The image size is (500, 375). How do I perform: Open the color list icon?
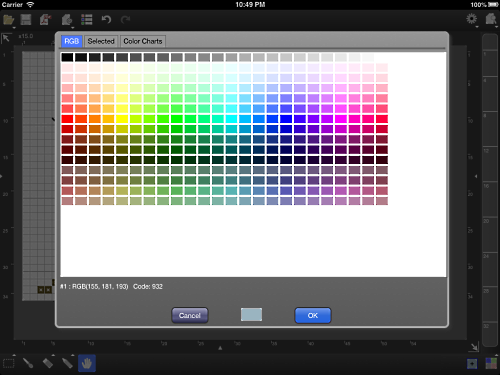coord(87,20)
